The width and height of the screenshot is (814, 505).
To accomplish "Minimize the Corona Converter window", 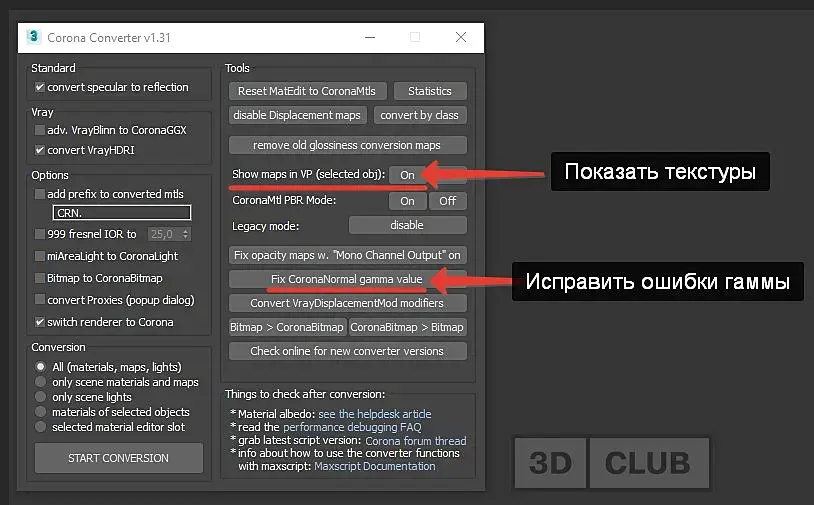I will (370, 37).
